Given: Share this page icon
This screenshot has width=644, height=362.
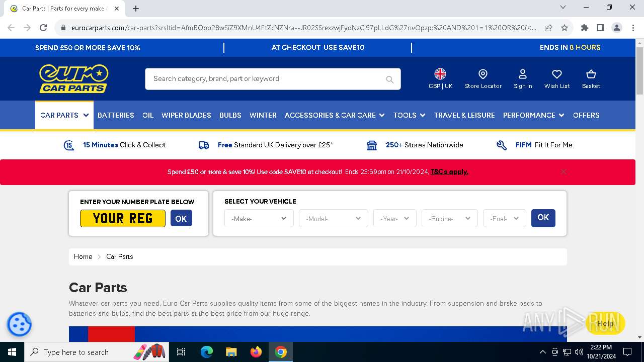Looking at the screenshot, I should [x=548, y=28].
